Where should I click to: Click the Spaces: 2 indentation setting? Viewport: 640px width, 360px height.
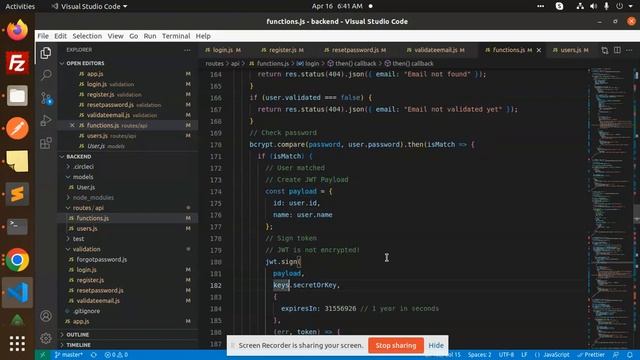(480, 355)
